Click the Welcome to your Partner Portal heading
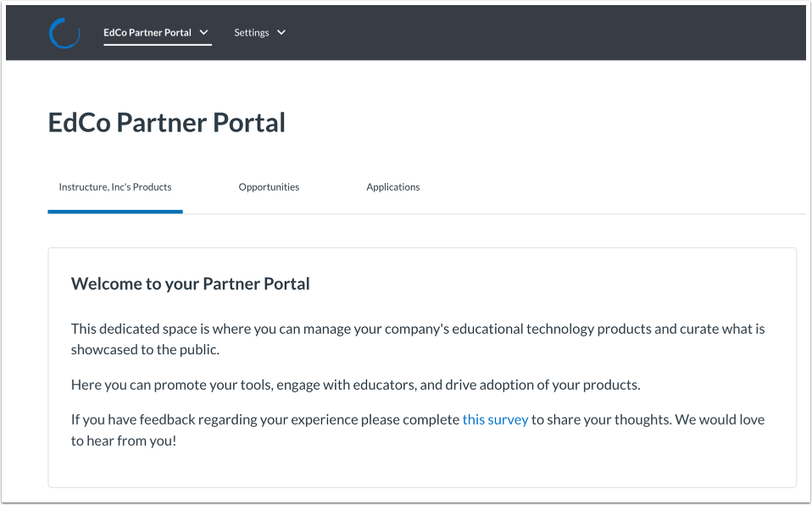The width and height of the screenshot is (812, 505). pos(190,283)
